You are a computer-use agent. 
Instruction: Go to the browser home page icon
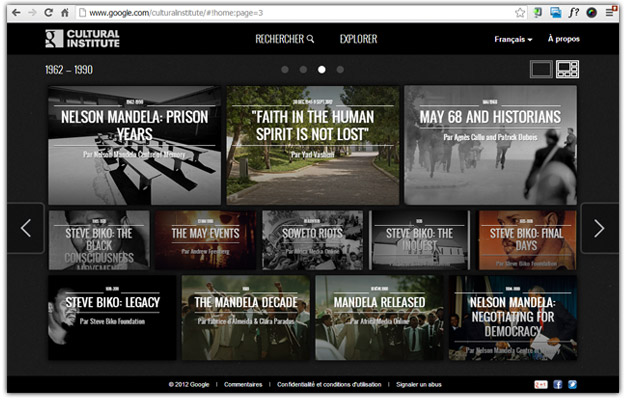click(x=65, y=12)
